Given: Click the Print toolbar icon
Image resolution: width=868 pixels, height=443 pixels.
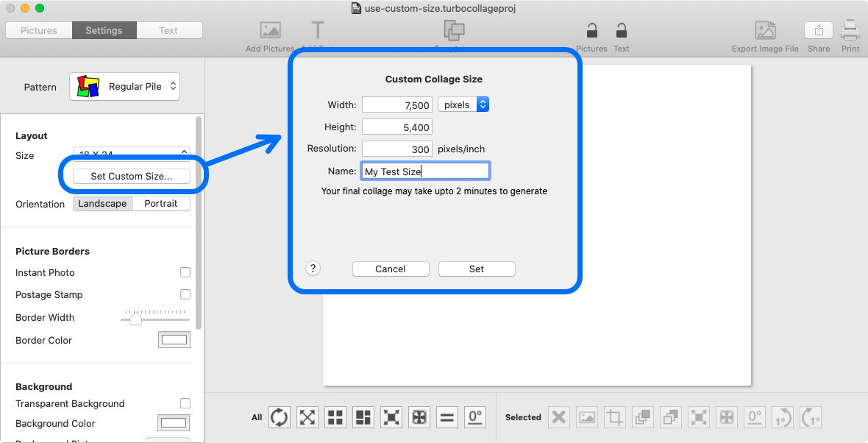Looking at the screenshot, I should 850,30.
